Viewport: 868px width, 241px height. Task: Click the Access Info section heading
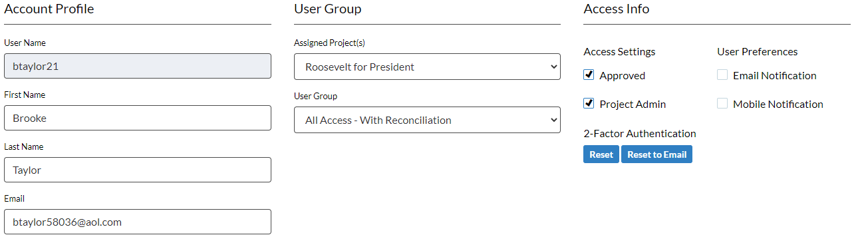coord(617,9)
